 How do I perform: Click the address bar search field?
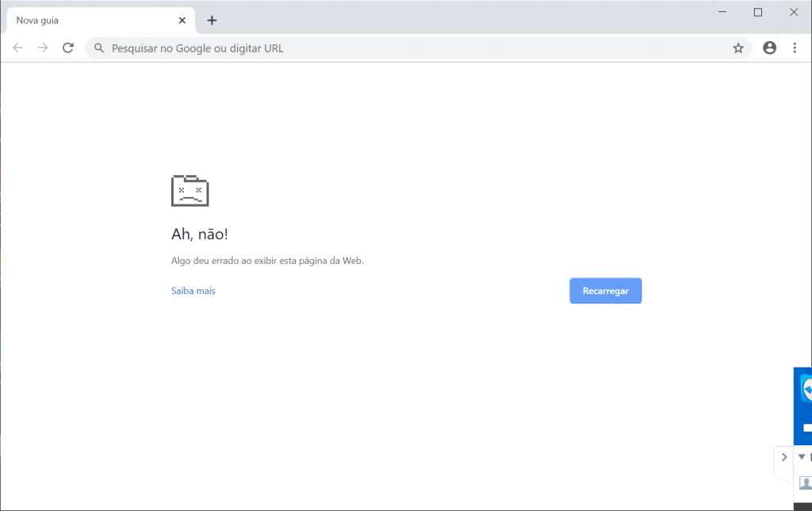[x=418, y=48]
